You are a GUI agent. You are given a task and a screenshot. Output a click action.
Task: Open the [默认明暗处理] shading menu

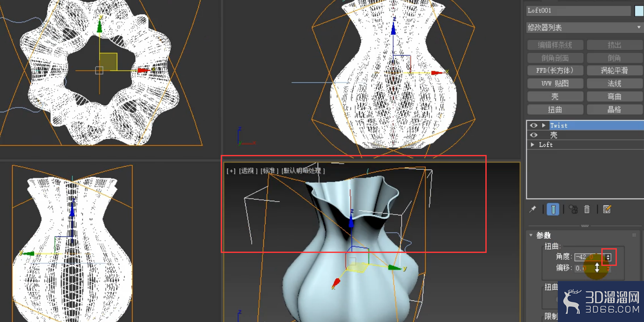[303, 171]
